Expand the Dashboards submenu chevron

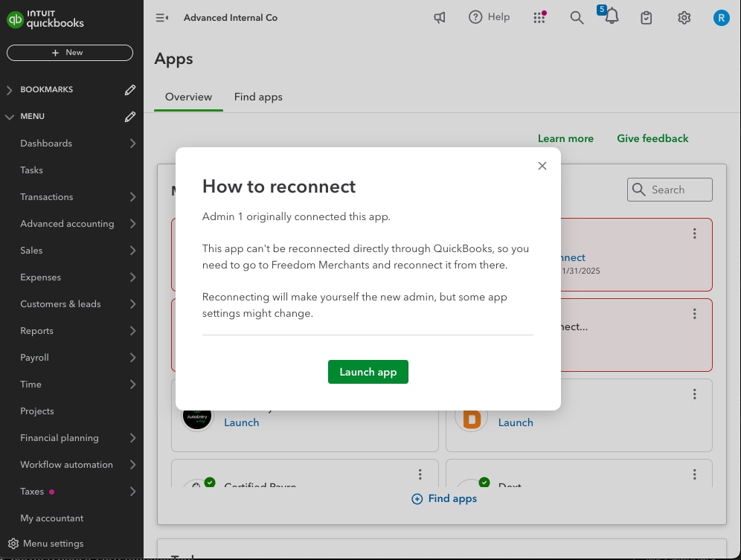pyautogui.click(x=132, y=144)
